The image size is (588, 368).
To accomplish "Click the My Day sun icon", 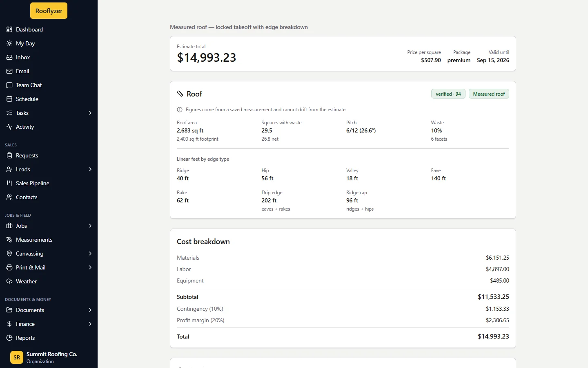I will (9, 43).
